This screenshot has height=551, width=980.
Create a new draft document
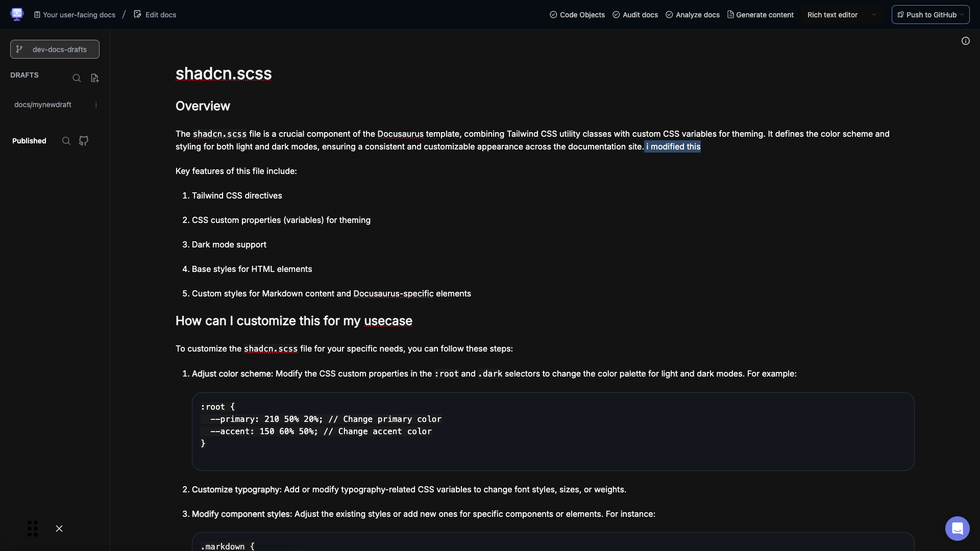[x=94, y=78]
